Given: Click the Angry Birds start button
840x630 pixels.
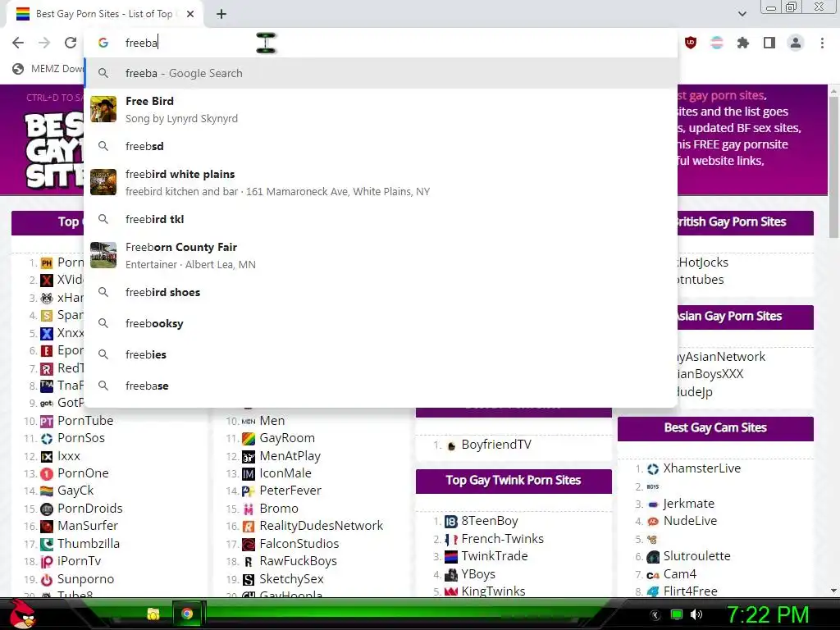Looking at the screenshot, I should (x=22, y=614).
